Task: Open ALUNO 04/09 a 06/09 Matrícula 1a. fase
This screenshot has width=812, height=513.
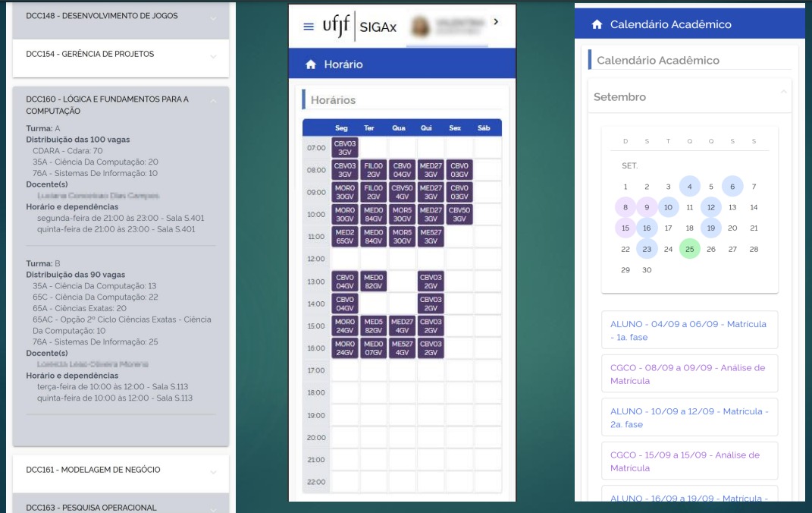Action: click(x=689, y=330)
